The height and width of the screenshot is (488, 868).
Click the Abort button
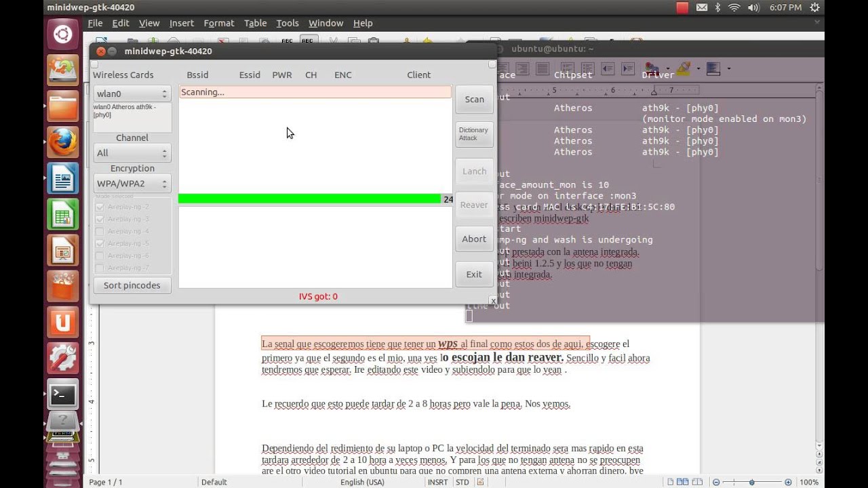click(475, 239)
